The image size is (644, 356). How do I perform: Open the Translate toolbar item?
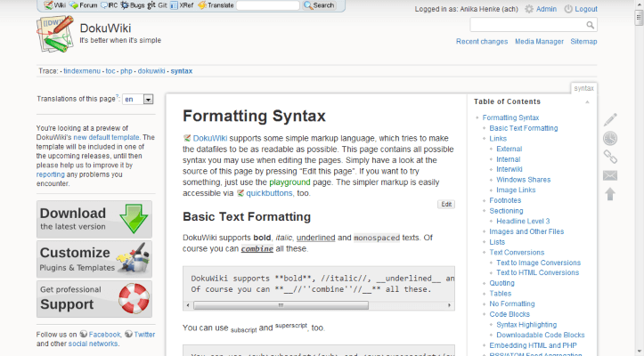coord(216,5)
